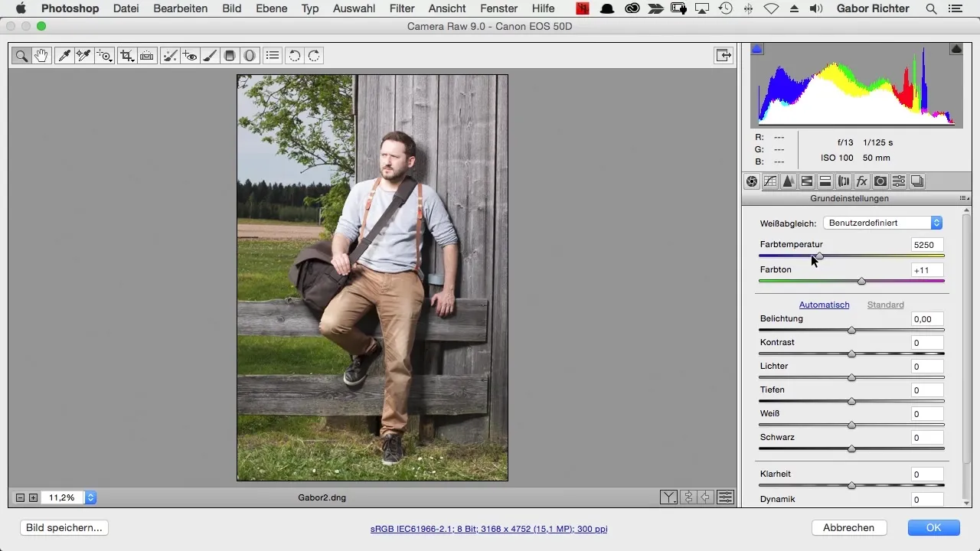Click the Farbtemperatur value field

(x=927, y=245)
